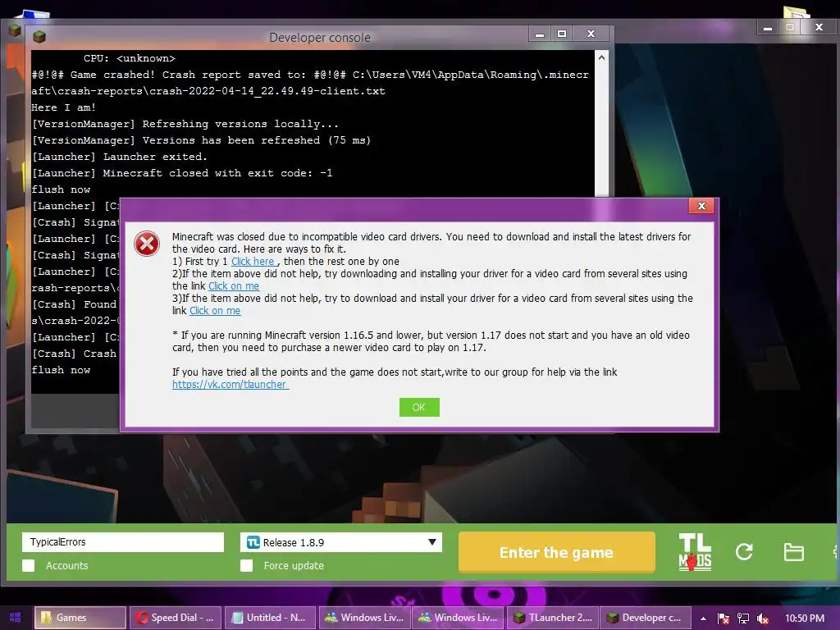Click the 'CPU: <unknown>' console line
This screenshot has height=630, width=840.
[x=129, y=58]
